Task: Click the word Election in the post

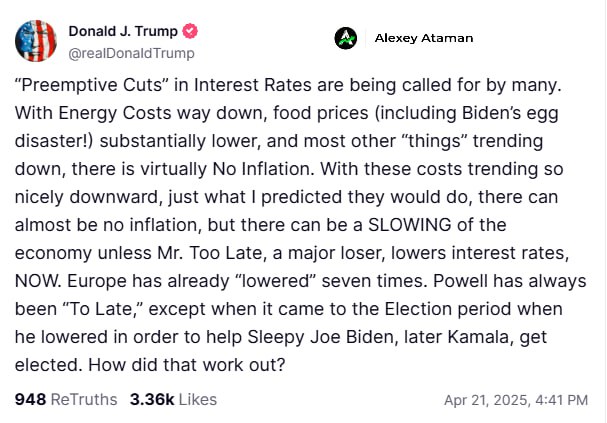Action: [420, 309]
